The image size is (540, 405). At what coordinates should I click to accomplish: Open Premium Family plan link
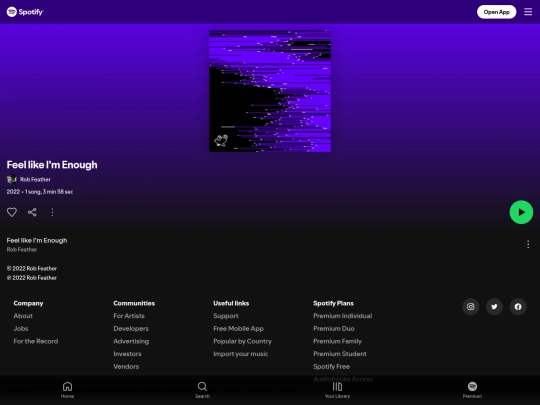[338, 341]
